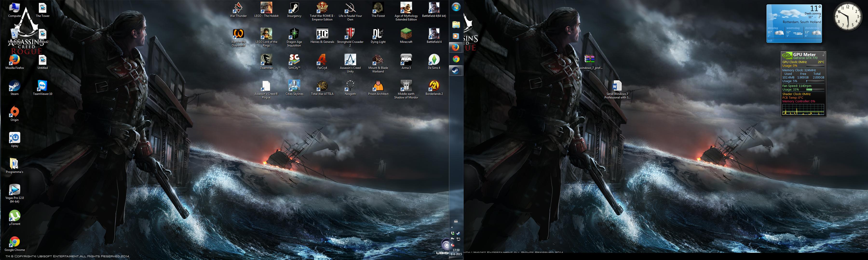Select the Stronghold Crusader 2 shortcut

(350, 38)
